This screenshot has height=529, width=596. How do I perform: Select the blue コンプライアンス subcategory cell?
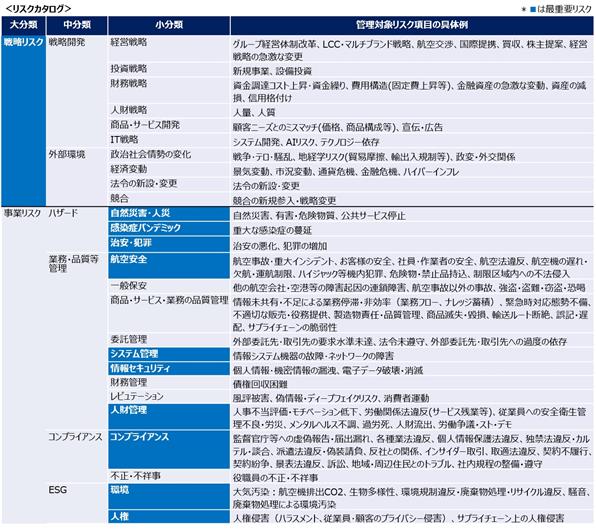tap(169, 449)
